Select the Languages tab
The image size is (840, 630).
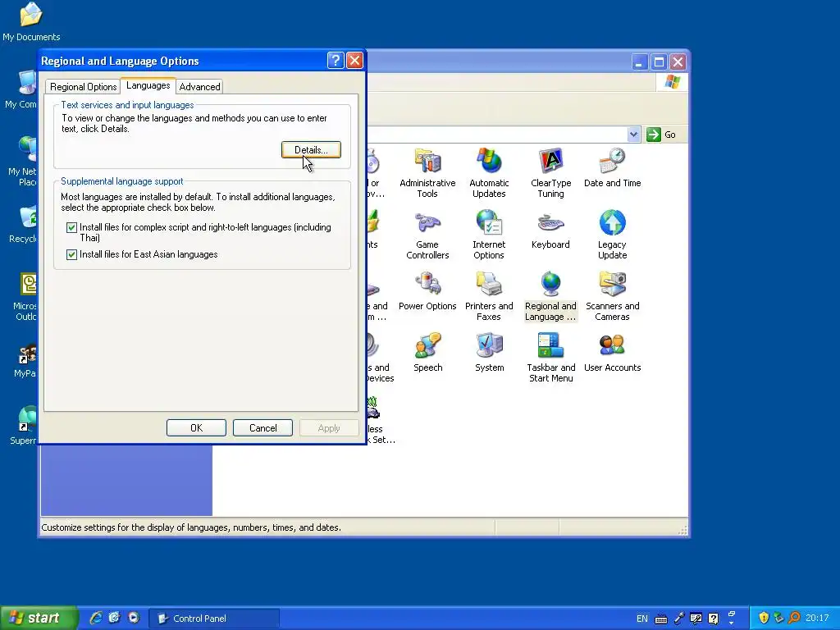coord(148,85)
